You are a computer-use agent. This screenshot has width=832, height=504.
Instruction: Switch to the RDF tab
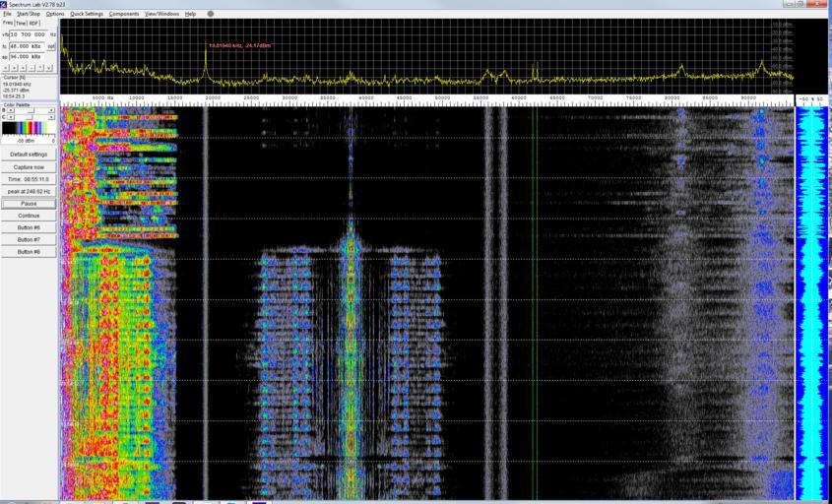point(33,23)
